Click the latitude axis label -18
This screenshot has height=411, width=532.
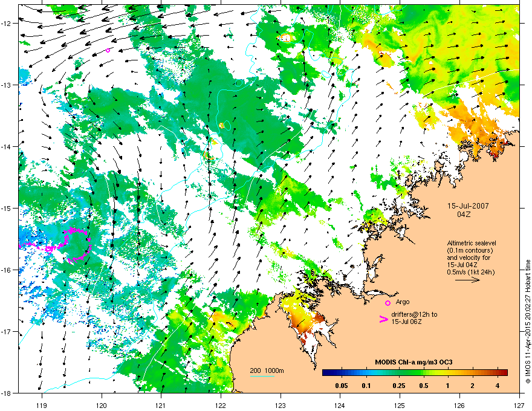[x=6, y=393]
